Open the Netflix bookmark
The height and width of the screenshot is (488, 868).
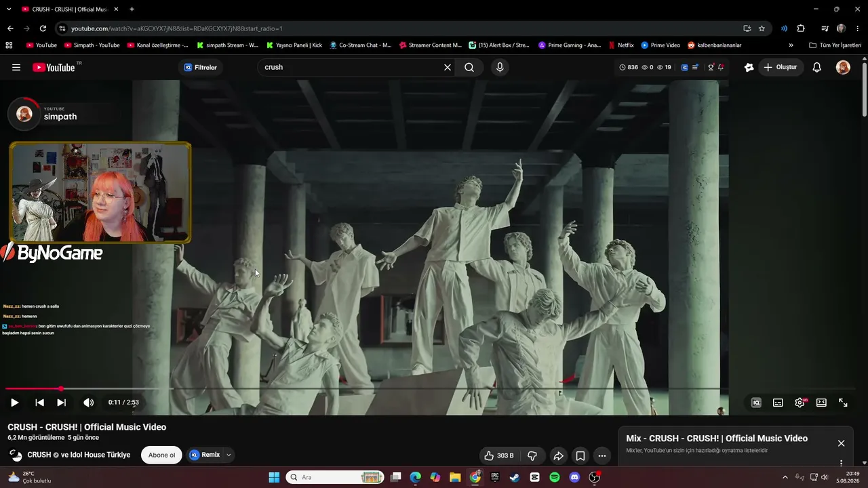(621, 45)
